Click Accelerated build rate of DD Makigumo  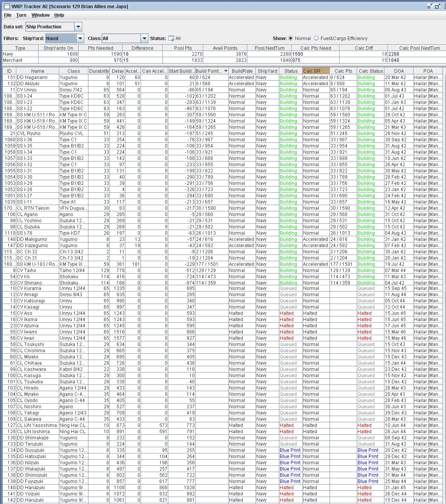click(x=242, y=239)
